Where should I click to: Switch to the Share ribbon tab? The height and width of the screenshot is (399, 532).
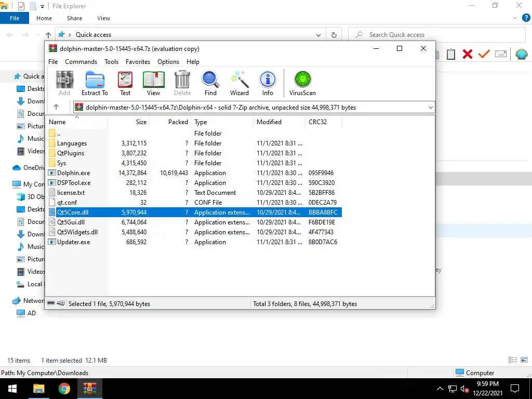click(x=74, y=18)
